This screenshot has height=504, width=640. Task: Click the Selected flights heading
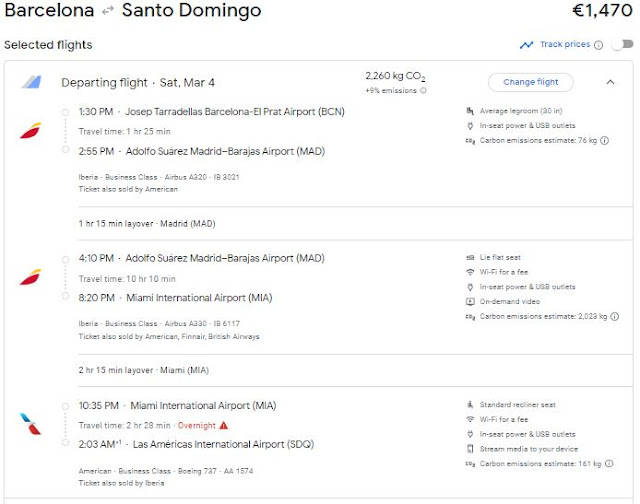[48, 45]
